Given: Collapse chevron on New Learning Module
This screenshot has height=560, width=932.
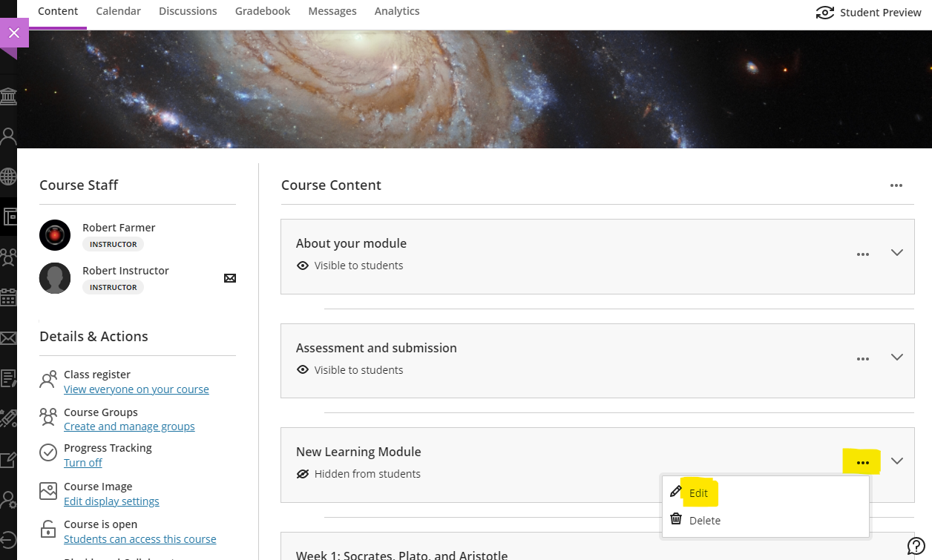Looking at the screenshot, I should pos(897,461).
